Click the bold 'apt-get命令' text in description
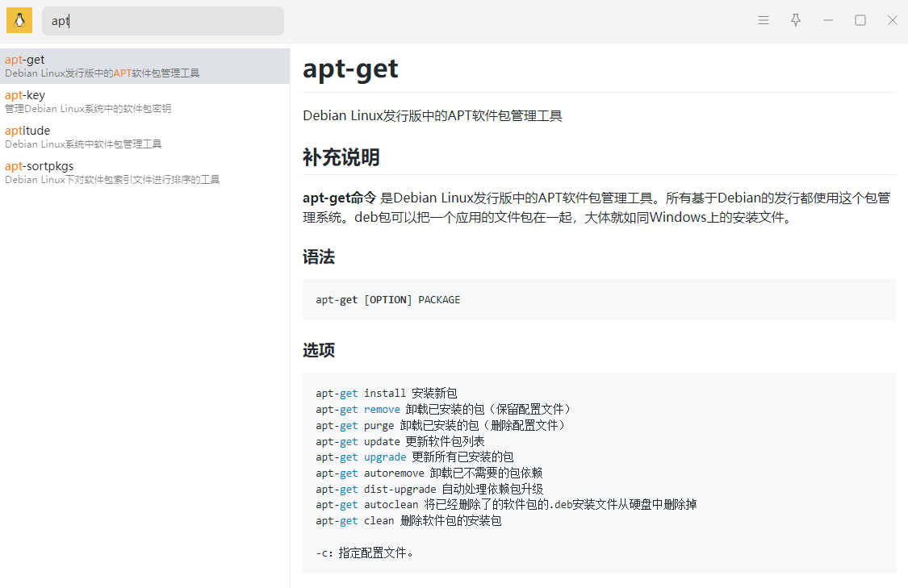The image size is (908, 588). coord(339,198)
